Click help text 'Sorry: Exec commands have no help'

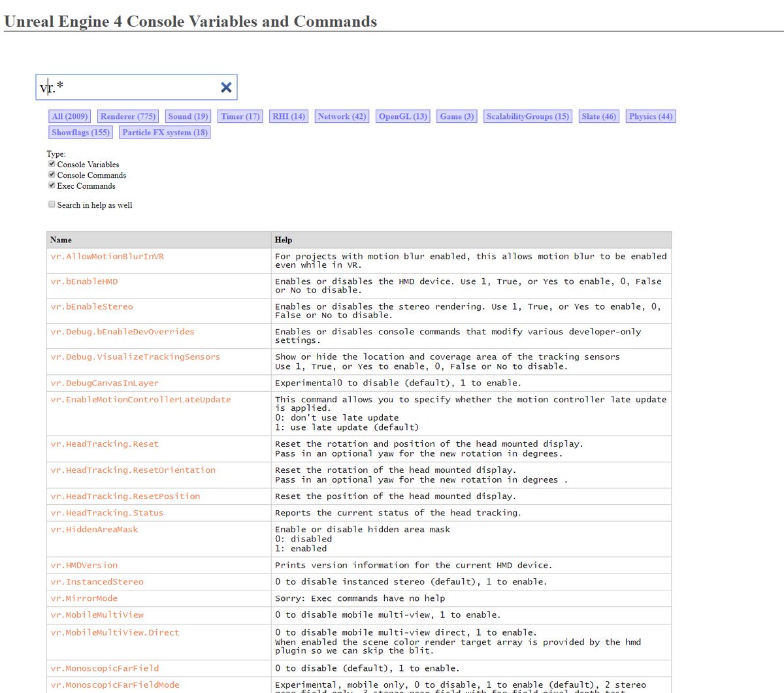(x=360, y=598)
